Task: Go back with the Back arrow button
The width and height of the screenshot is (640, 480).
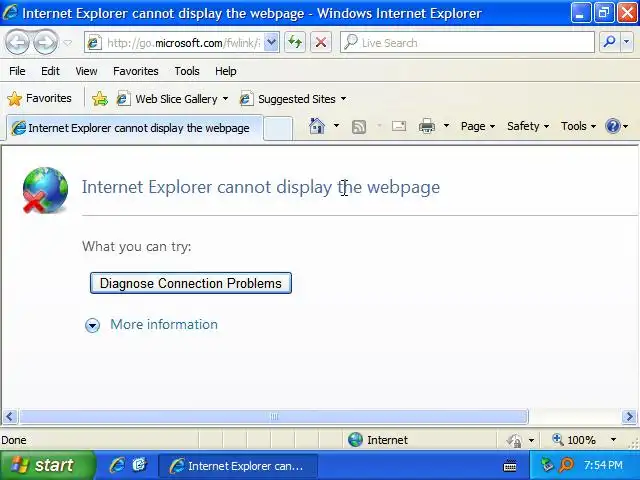Action: tap(17, 42)
